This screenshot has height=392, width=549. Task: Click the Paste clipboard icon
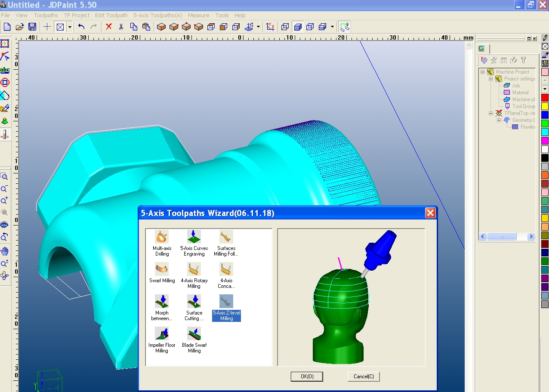pos(146,27)
